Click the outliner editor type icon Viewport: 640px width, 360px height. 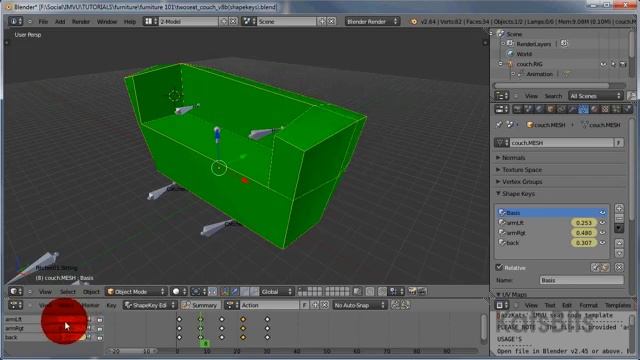(x=502, y=96)
